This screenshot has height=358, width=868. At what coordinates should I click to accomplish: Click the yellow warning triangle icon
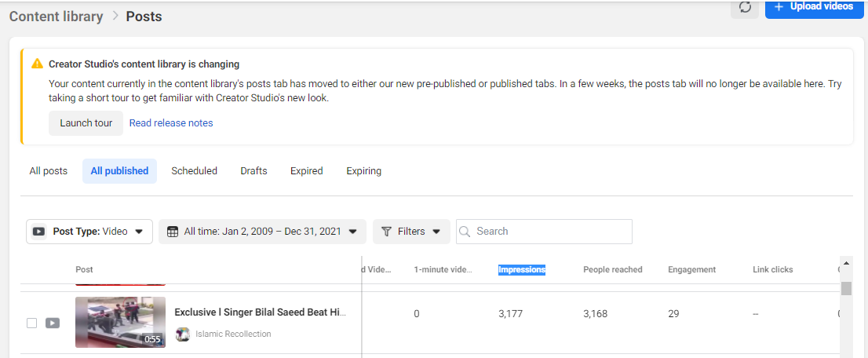point(37,64)
